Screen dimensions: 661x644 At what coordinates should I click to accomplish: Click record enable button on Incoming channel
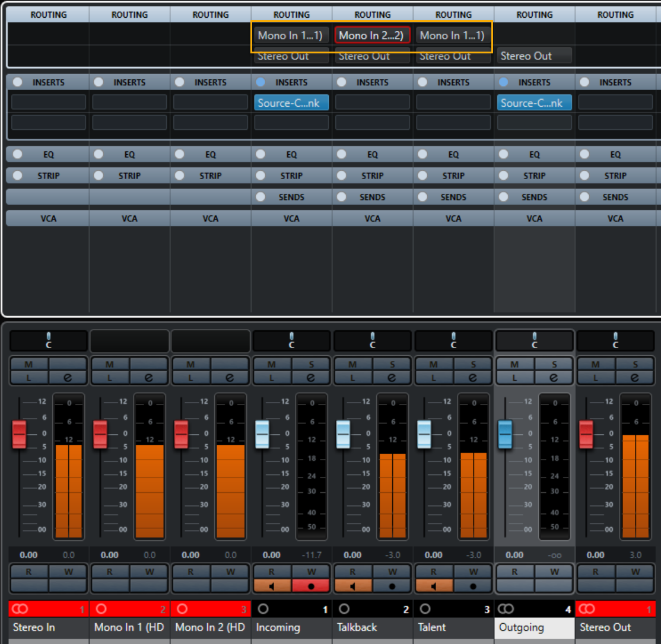(x=310, y=586)
